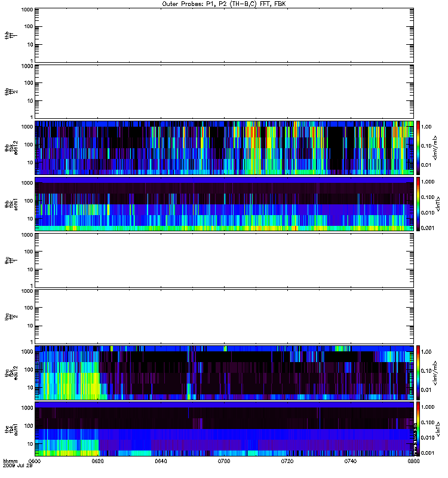Viewport: 448px width, 478px height.
Task: Click the 'thb fff 2' axis label
Action: coord(11,92)
